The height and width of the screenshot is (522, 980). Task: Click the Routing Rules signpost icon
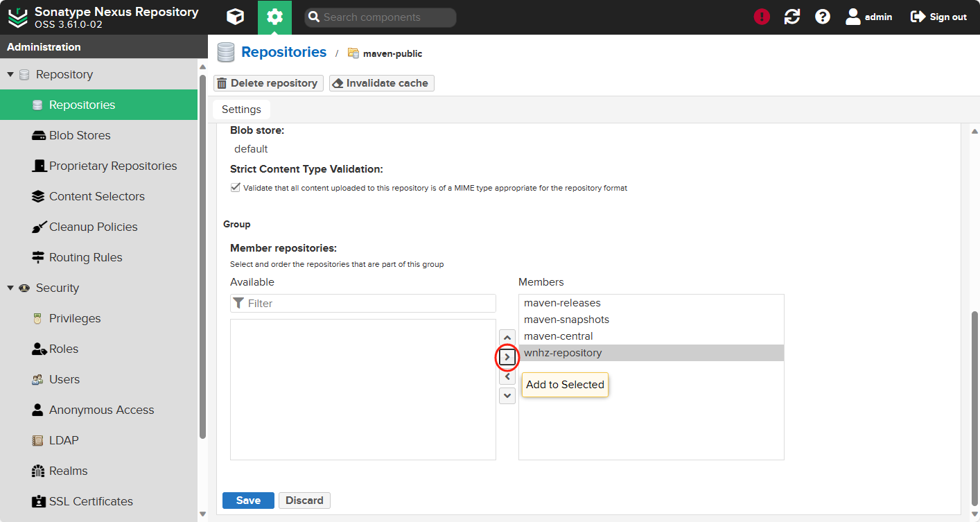point(38,257)
